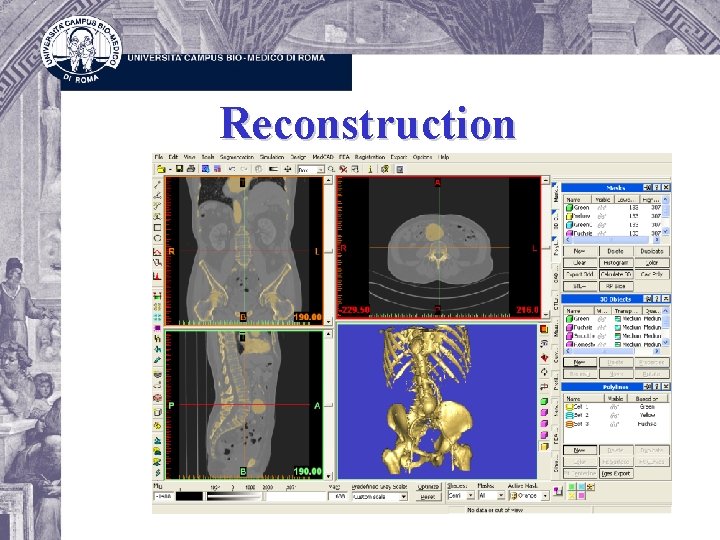Toggle visibility of polyline Set 2
The width and height of the screenshot is (720, 540).
[614, 415]
